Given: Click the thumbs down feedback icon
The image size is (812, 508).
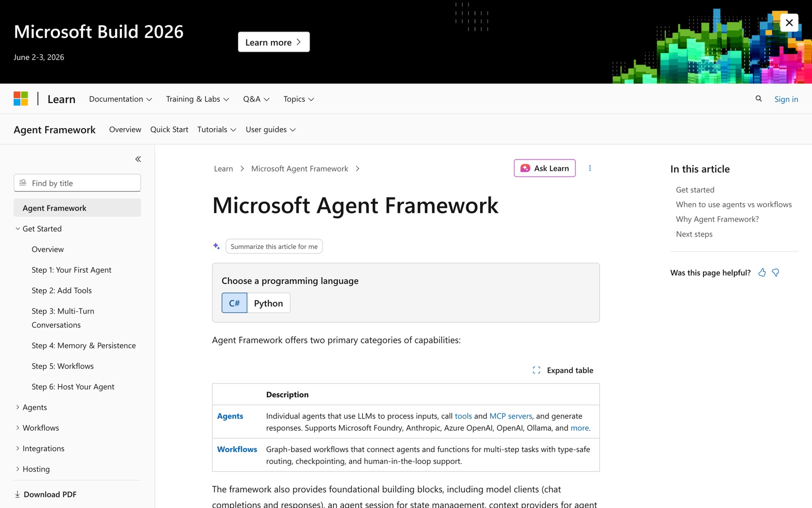Looking at the screenshot, I should pos(775,273).
